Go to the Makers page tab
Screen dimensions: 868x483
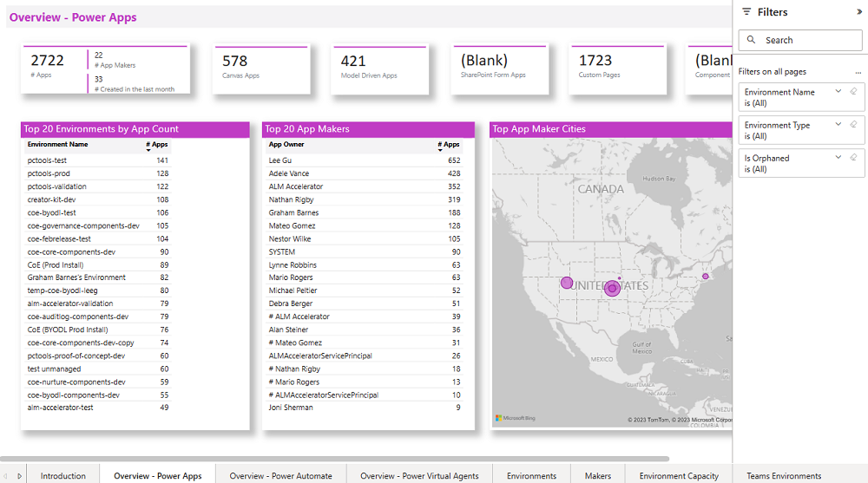597,475
